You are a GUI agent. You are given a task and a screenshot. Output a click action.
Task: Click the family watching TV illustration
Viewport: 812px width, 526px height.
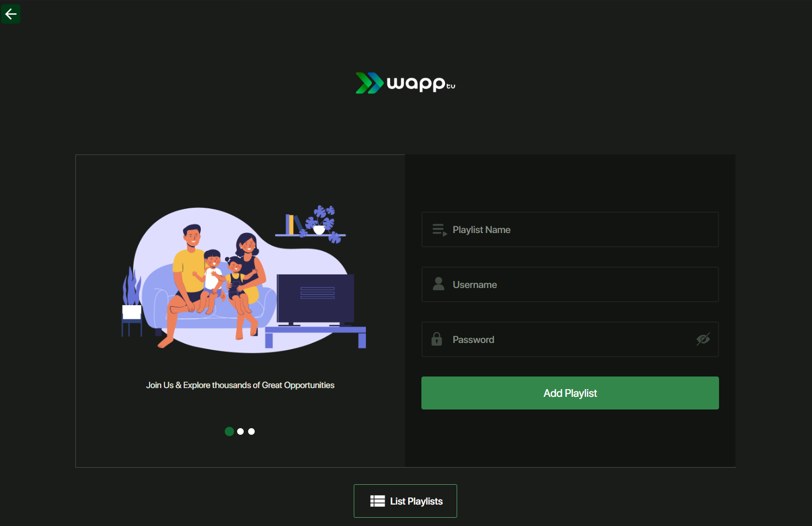click(244, 279)
